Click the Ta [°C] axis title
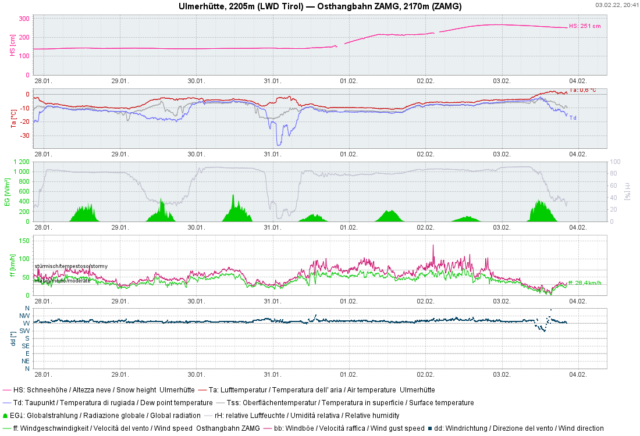Image resolution: width=640 pixels, height=436 pixels. (13, 118)
